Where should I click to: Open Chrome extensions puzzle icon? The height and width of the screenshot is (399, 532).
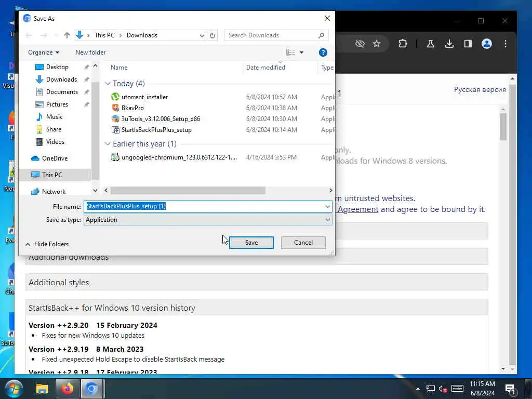tap(403, 44)
